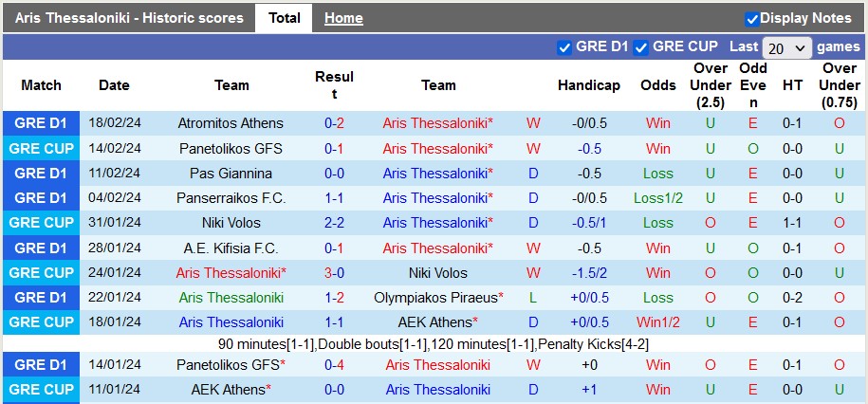Switch to the Home tab
Image resolution: width=868 pixels, height=404 pixels.
[x=343, y=18]
